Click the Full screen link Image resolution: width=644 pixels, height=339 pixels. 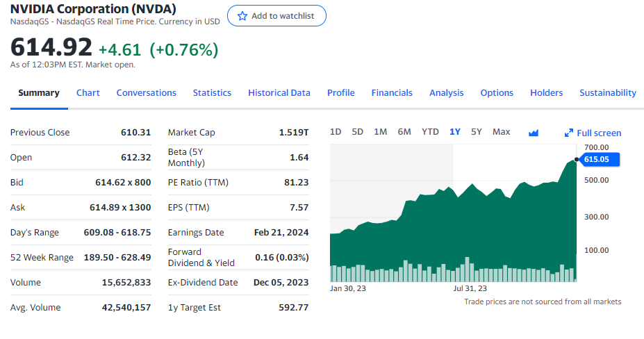pyautogui.click(x=599, y=133)
